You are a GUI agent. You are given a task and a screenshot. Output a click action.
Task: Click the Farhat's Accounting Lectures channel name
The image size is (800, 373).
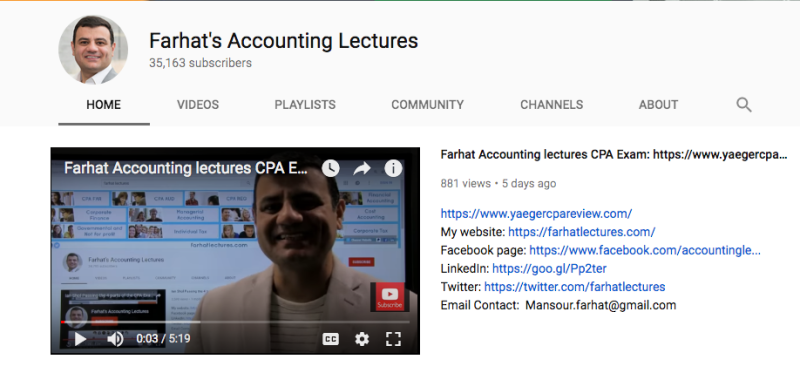tap(283, 41)
